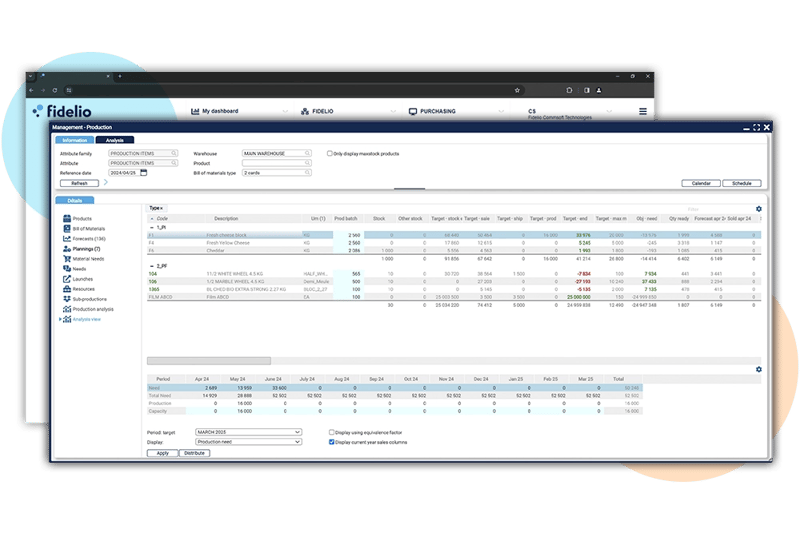
Task: Click the Calendar button
Action: pos(701,183)
